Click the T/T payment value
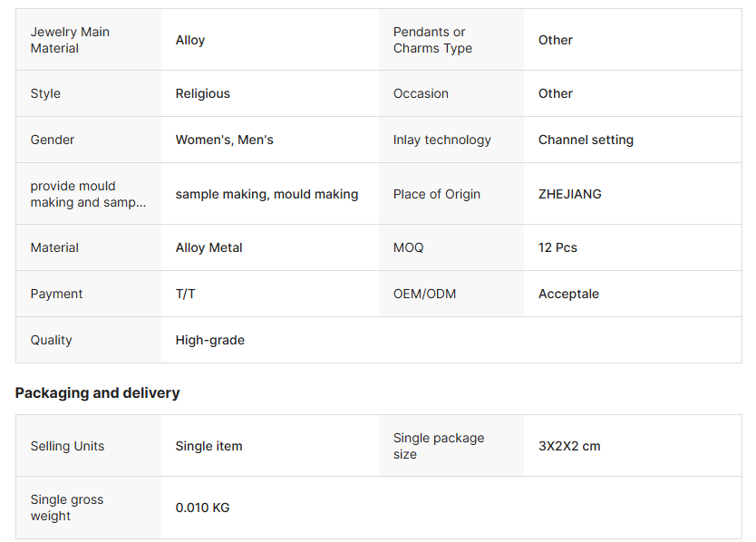The height and width of the screenshot is (542, 756). (x=186, y=294)
